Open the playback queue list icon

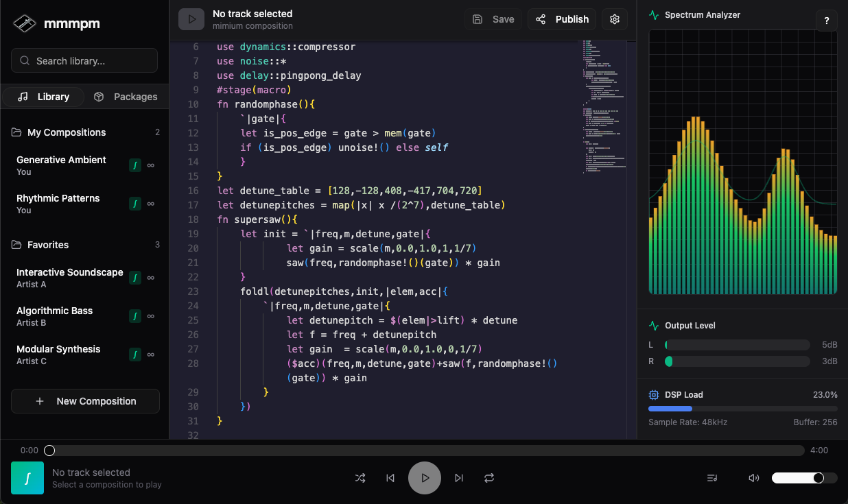[x=712, y=478]
